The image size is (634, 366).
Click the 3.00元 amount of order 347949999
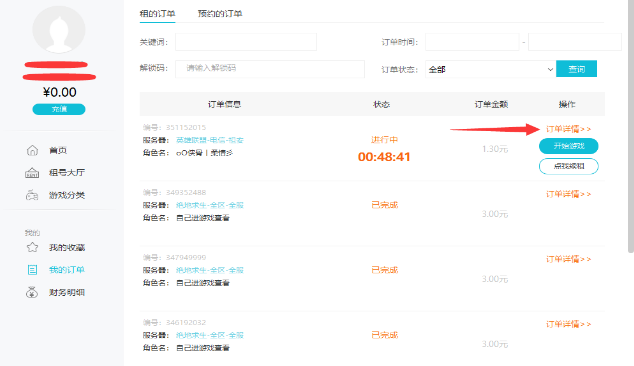tap(495, 279)
